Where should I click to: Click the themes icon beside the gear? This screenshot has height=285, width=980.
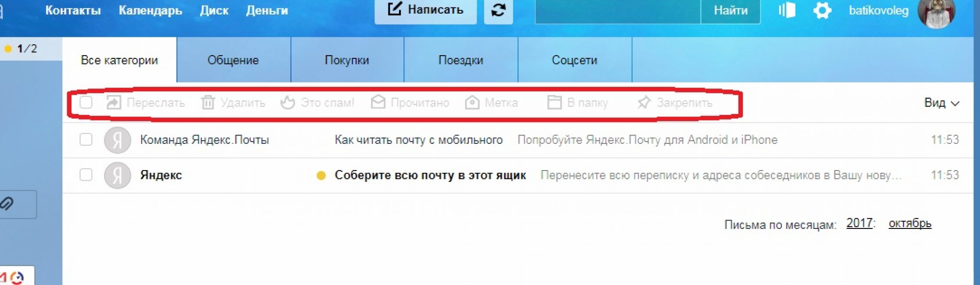point(787,10)
